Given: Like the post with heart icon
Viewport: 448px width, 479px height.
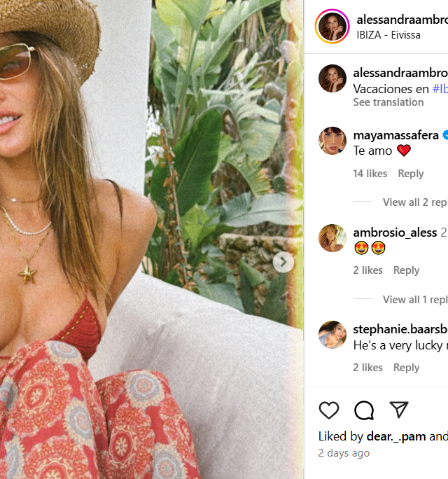Looking at the screenshot, I should click(x=329, y=410).
